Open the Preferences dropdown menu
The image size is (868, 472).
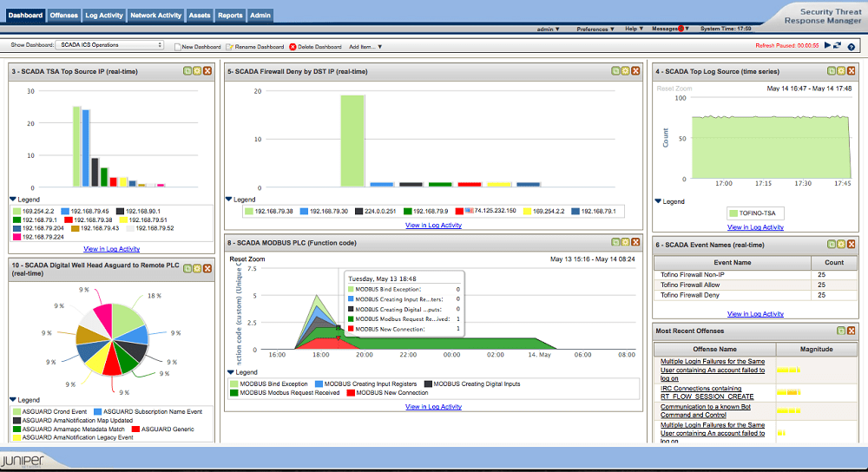tap(595, 29)
